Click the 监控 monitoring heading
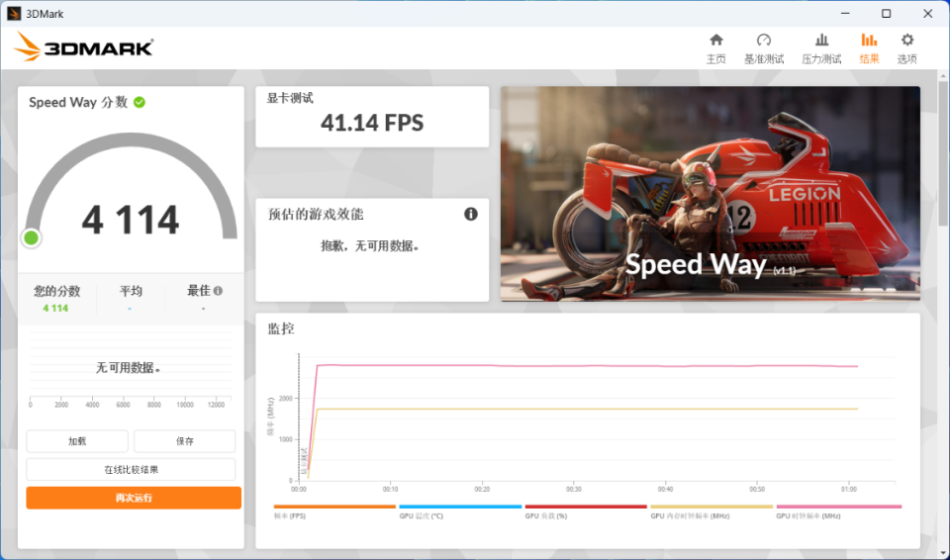Screen dimensions: 950x560 pos(281,329)
